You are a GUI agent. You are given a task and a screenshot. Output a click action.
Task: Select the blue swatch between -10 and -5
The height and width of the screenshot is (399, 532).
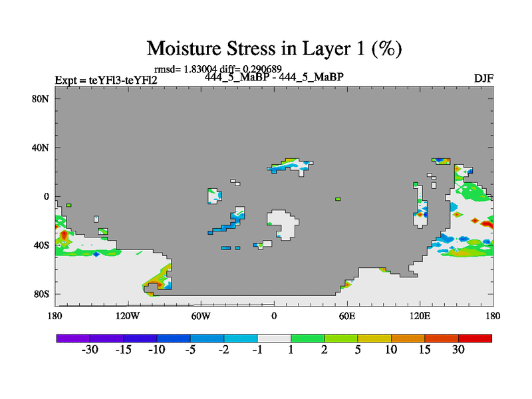[x=174, y=338]
